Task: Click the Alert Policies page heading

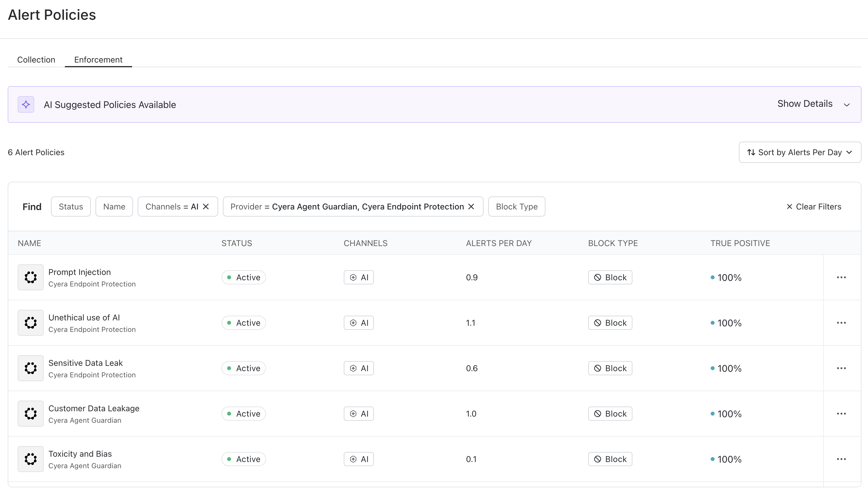Action: pos(52,15)
